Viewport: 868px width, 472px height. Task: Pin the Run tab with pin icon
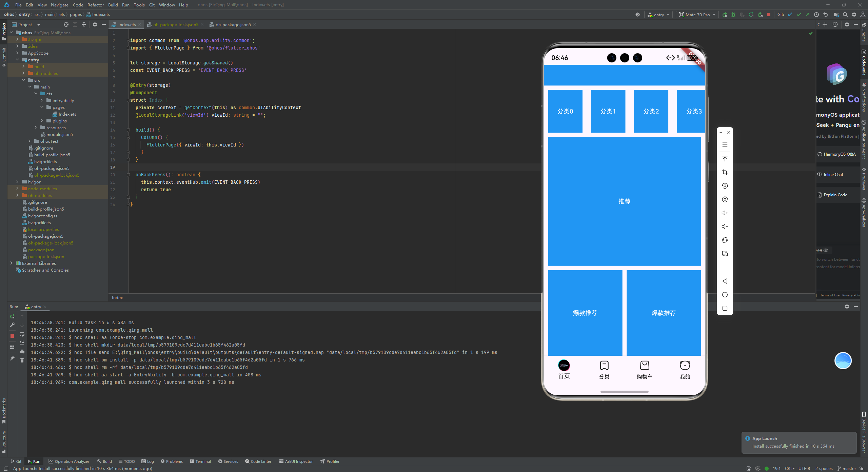12,358
